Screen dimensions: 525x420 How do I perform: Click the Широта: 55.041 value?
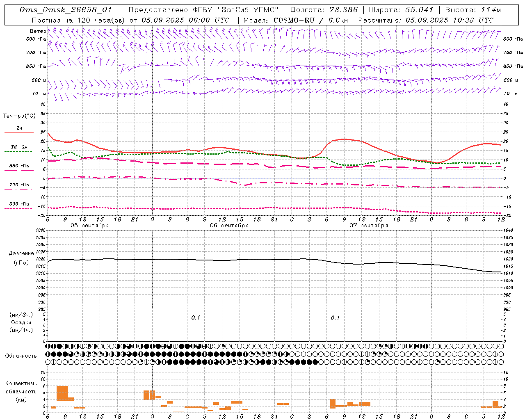tap(401, 10)
